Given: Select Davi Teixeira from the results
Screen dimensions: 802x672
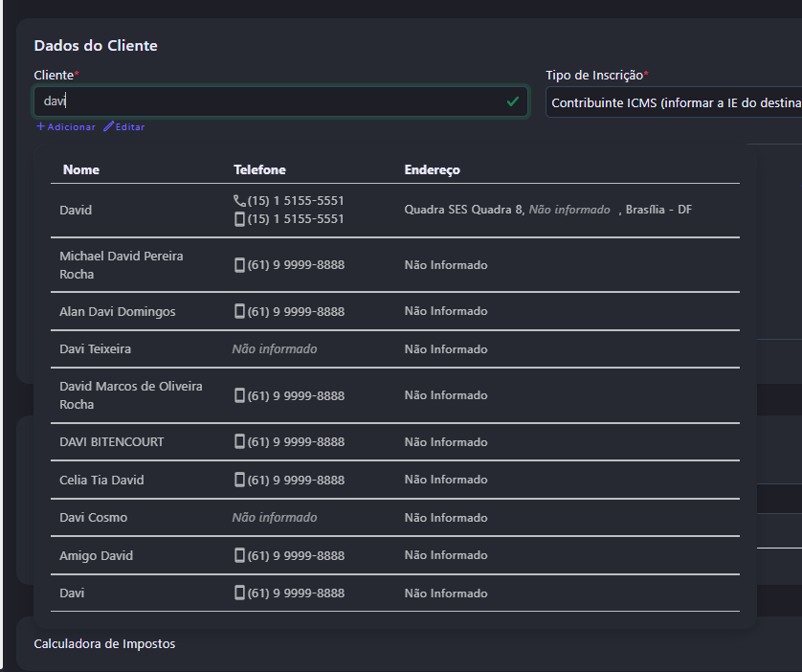Looking at the screenshot, I should click(x=95, y=349).
